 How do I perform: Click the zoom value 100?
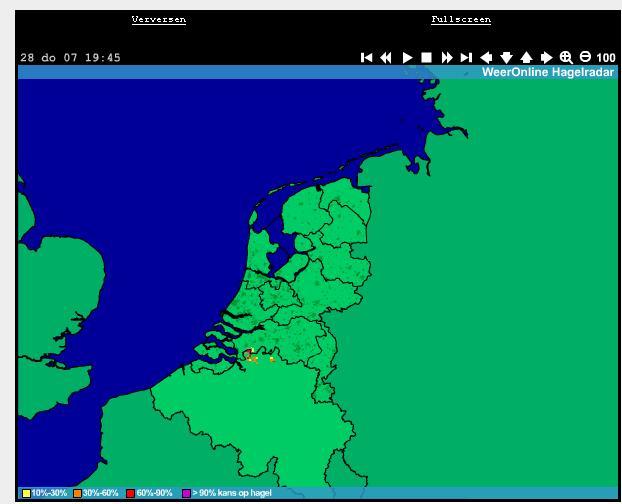(606, 58)
